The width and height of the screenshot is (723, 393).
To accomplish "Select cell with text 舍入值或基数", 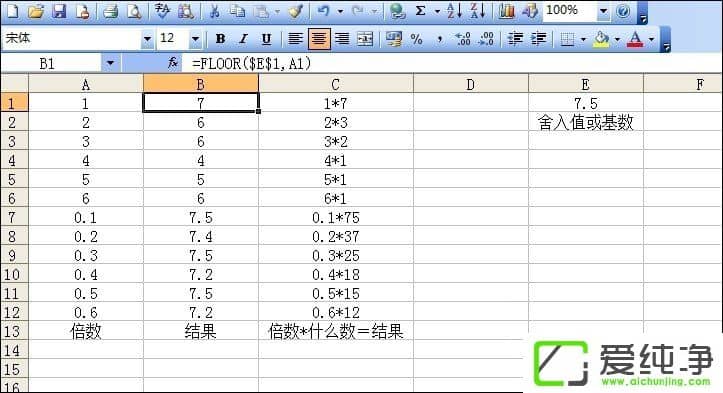I will (586, 122).
